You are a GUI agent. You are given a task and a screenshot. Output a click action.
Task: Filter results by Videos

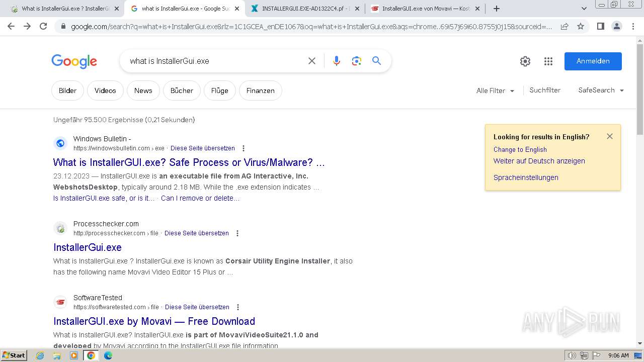(x=105, y=90)
